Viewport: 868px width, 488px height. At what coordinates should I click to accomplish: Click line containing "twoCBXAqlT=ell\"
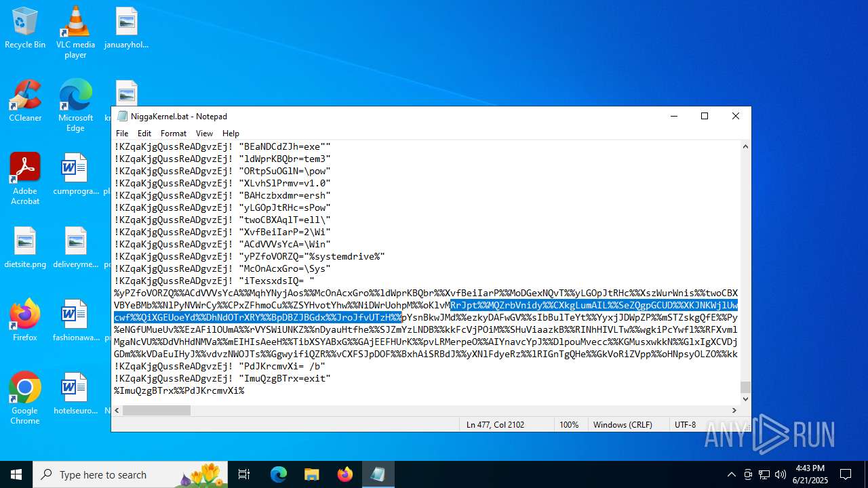222,220
